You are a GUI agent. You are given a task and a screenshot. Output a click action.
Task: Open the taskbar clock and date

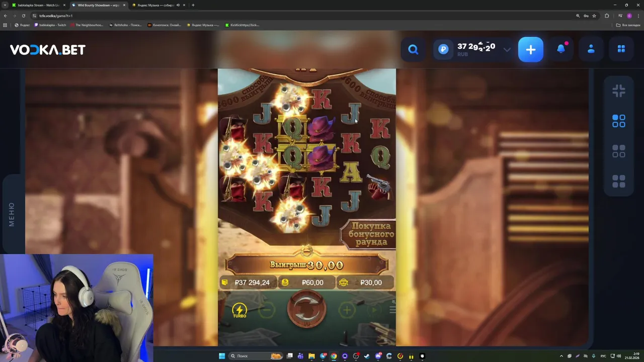[632, 356]
